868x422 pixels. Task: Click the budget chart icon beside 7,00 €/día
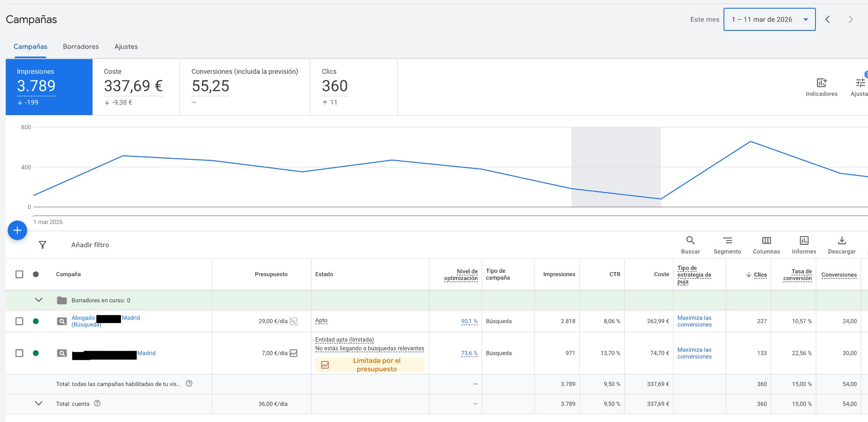(x=294, y=353)
